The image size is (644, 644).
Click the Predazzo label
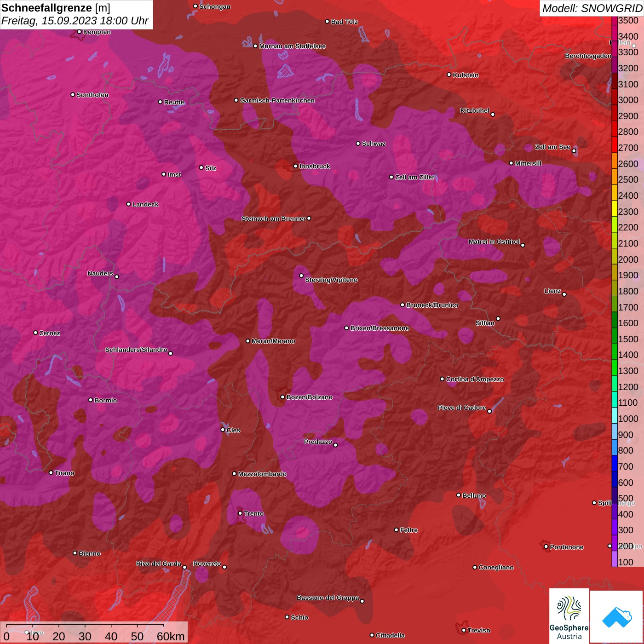(318, 442)
